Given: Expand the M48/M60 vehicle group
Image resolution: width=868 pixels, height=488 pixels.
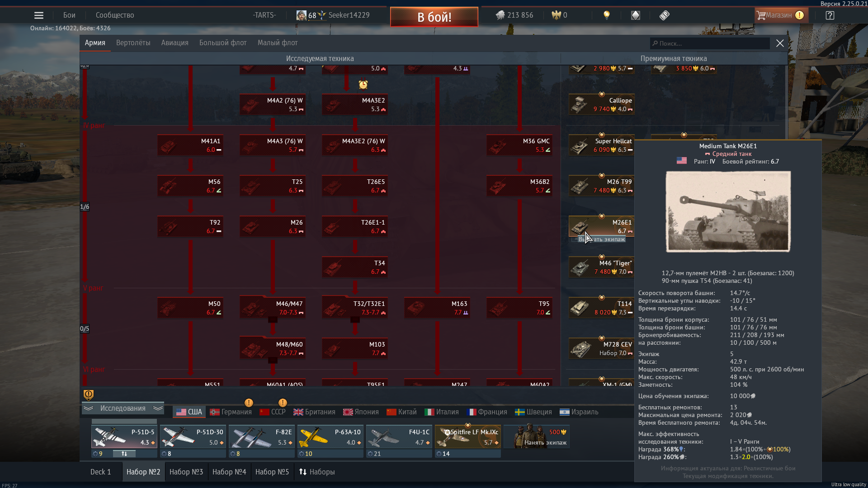Looking at the screenshot, I should pyautogui.click(x=273, y=348).
